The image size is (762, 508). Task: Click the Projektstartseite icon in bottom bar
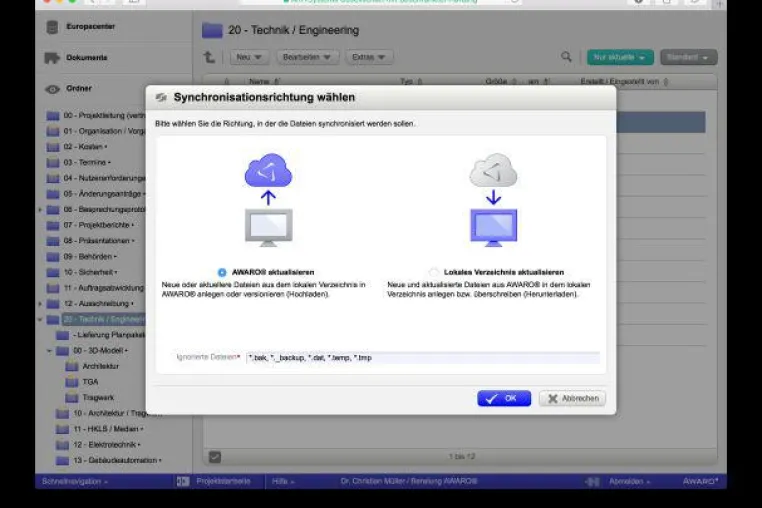pyautogui.click(x=183, y=481)
